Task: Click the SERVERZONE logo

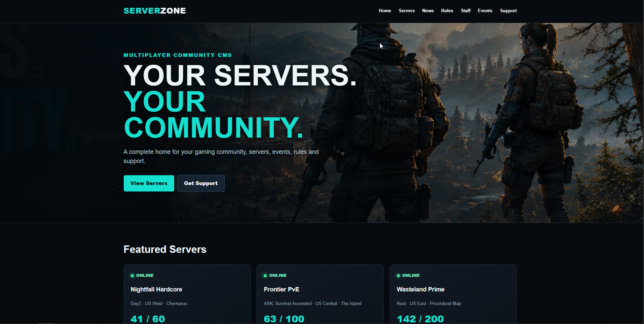Action: click(155, 11)
